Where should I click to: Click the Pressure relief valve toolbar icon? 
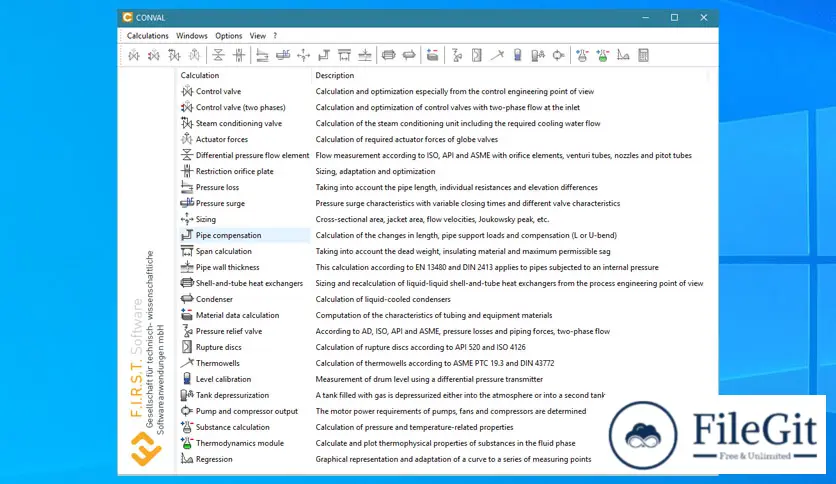click(456, 55)
